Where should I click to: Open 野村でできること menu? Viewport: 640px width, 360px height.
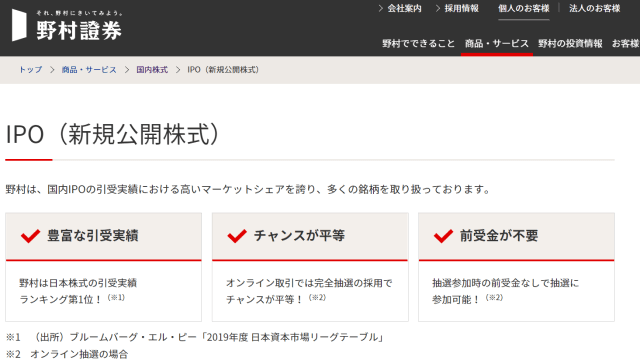tap(418, 43)
